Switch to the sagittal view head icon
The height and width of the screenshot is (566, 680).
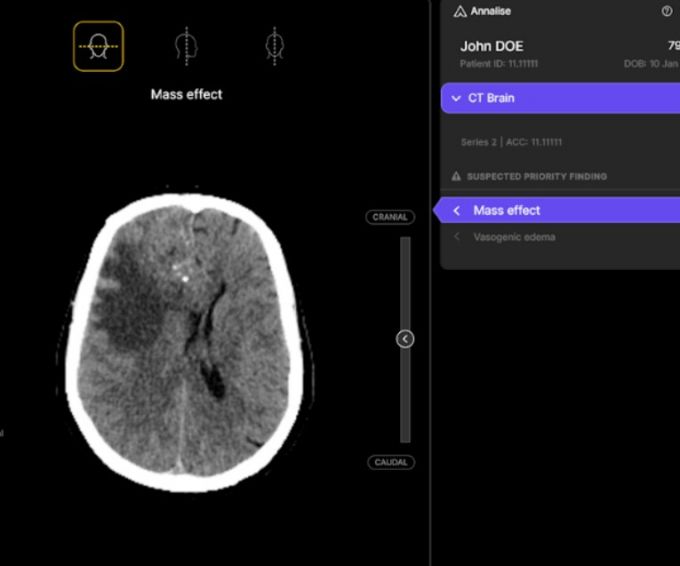pyautogui.click(x=183, y=46)
